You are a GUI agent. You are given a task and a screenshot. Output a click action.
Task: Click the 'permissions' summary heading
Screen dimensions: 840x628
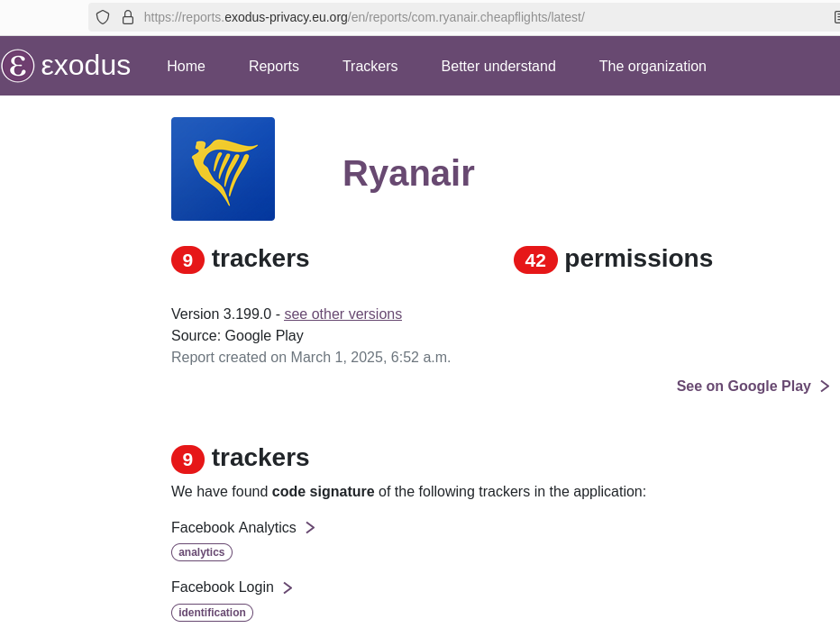pos(639,259)
